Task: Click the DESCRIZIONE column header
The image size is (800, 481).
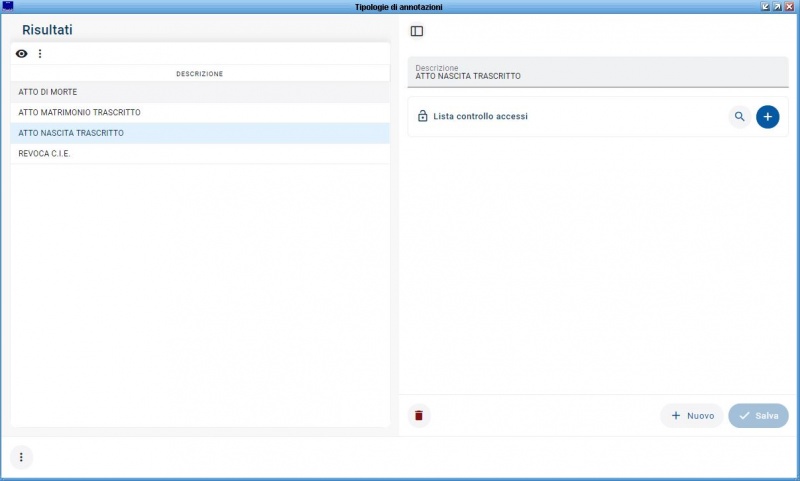Action: [199, 74]
